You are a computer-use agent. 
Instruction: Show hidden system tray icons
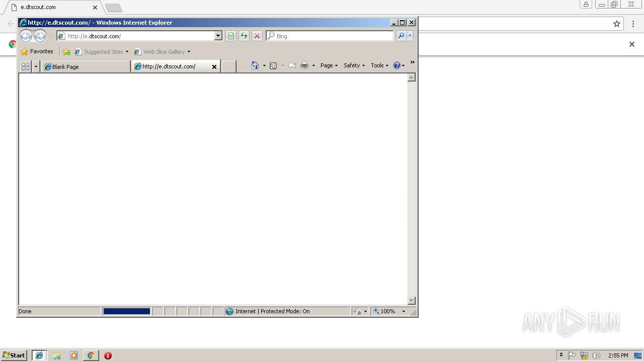click(x=561, y=355)
